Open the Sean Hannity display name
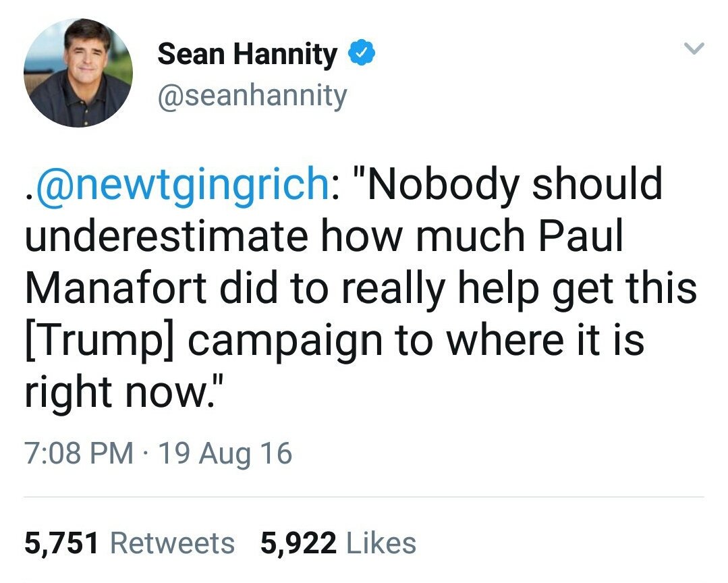 tap(248, 54)
